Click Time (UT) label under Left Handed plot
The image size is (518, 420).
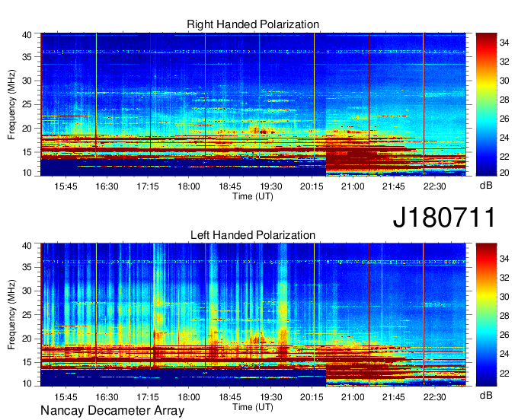(x=253, y=407)
